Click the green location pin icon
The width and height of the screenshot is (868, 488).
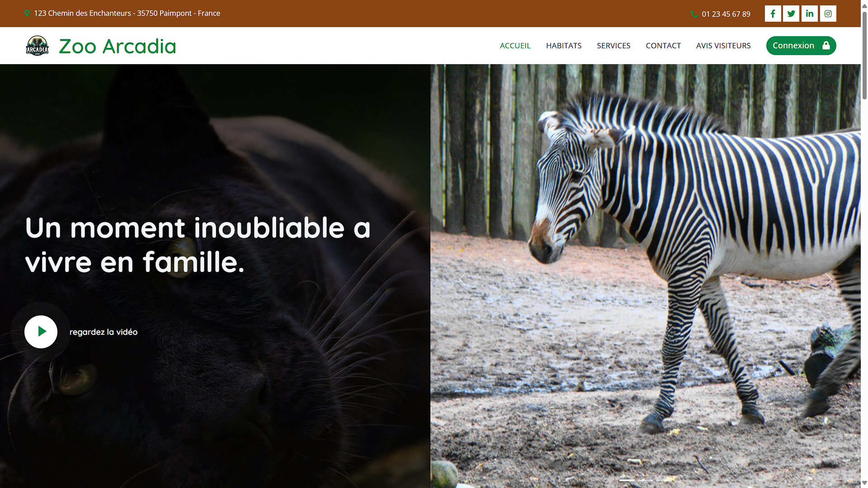(27, 14)
